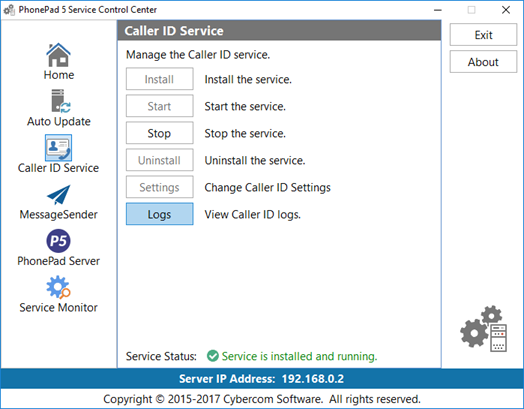
Task: Click 'Change Caller ID Settings' description
Action: 268,187
